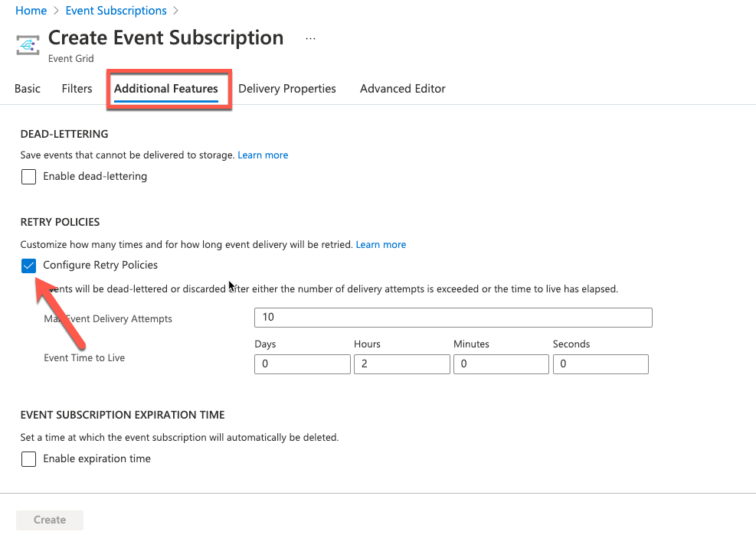Open the Advanced Editor tab

coord(403,89)
